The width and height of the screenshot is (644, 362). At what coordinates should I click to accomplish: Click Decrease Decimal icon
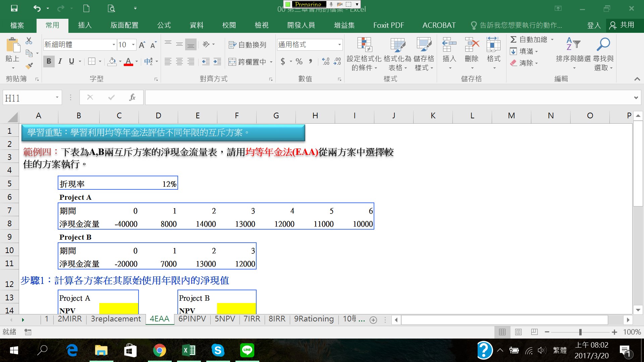[337, 61]
